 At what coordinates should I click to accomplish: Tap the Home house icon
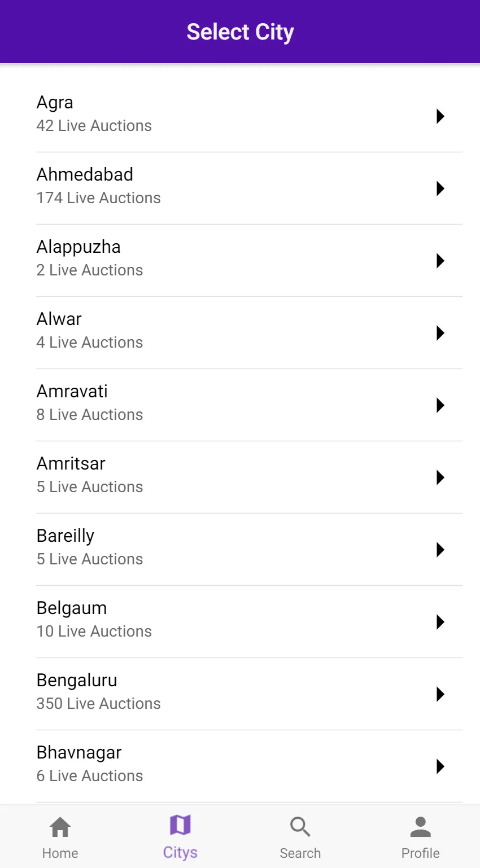60,827
